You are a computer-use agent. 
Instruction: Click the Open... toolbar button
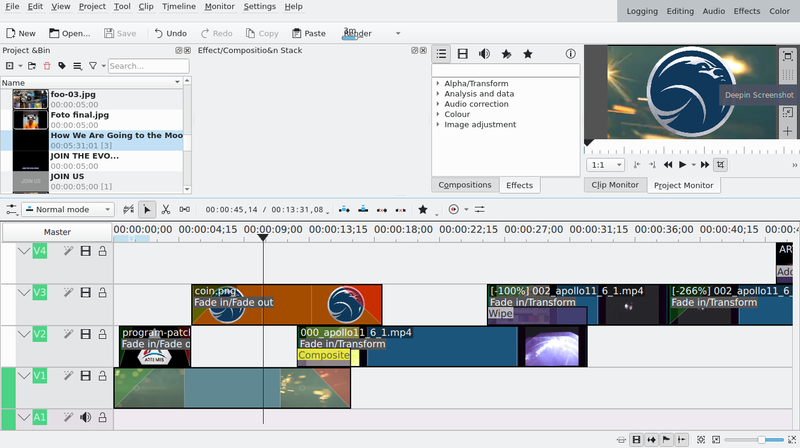[x=68, y=33]
